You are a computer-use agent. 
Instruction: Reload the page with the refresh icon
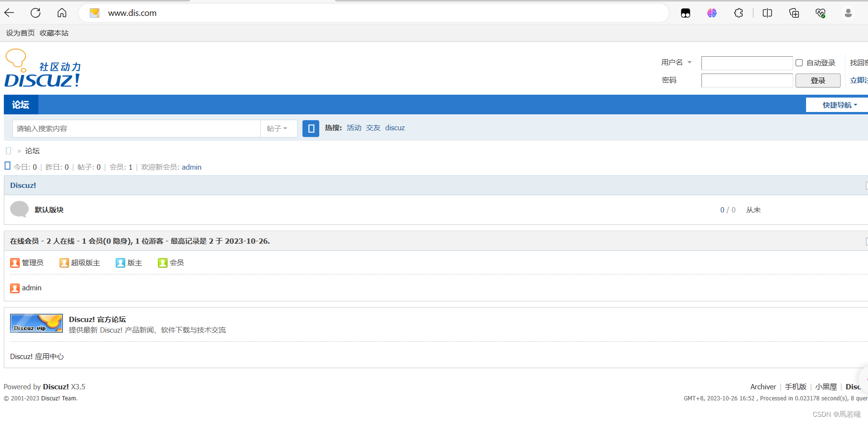pos(36,13)
